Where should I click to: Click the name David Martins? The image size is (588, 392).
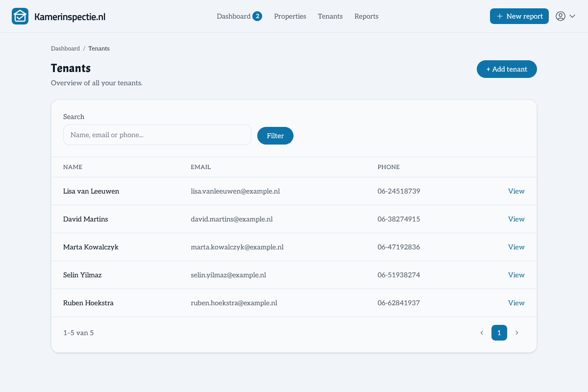[x=86, y=219]
